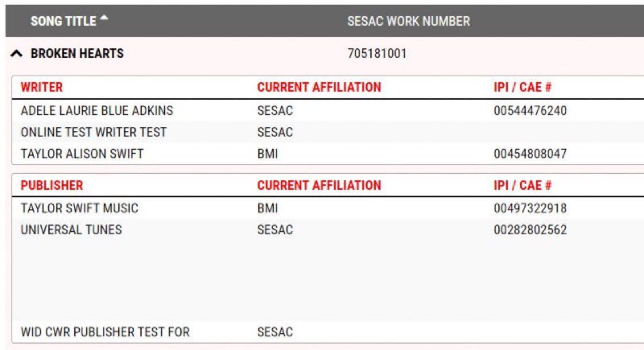Viewport: 644px width, 350px height.
Task: Select the SESAC WORK NUMBER column header
Action: pyautogui.click(x=408, y=21)
